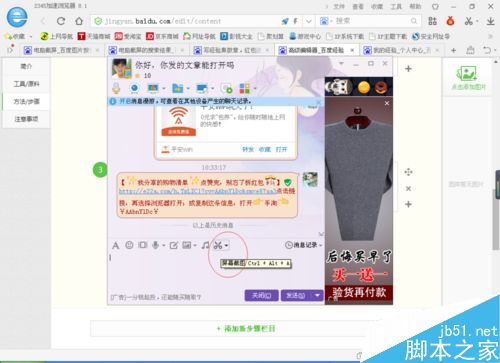The width and height of the screenshot is (500, 363).
Task: Click the browser back arrow
Action: coord(43,21)
